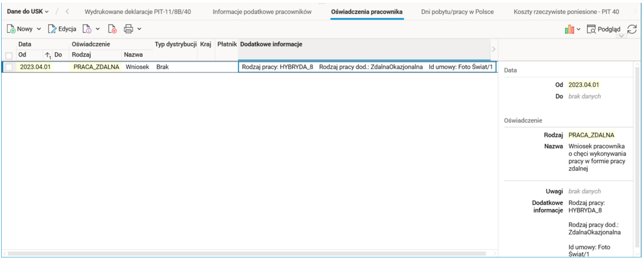Click the Typ dystrybucji column header

coord(175,44)
